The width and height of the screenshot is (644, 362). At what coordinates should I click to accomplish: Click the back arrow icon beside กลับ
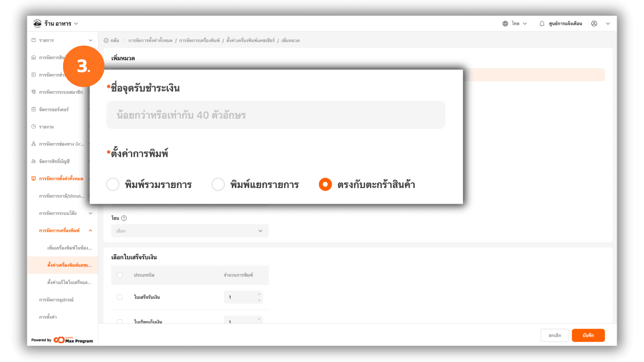click(x=106, y=41)
